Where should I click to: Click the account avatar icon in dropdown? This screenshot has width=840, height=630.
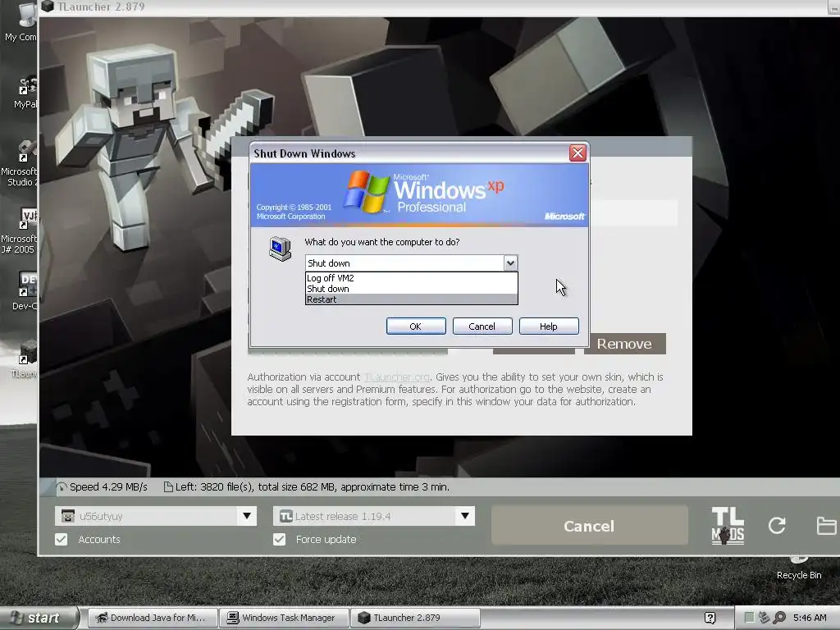pos(67,516)
